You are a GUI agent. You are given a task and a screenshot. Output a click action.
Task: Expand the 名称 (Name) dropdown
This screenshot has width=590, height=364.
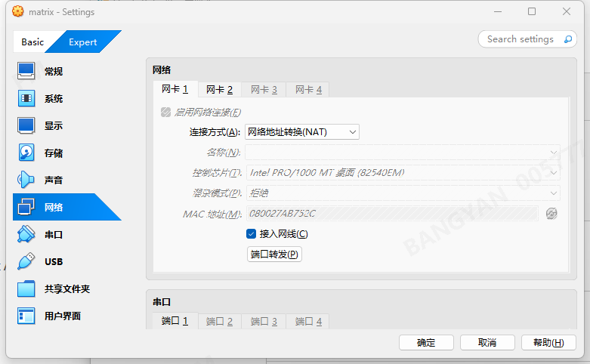(x=403, y=153)
